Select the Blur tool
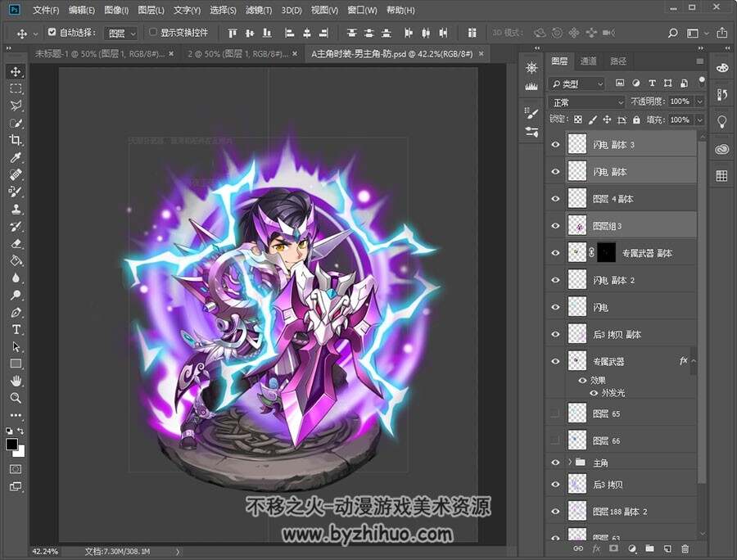 [x=16, y=278]
